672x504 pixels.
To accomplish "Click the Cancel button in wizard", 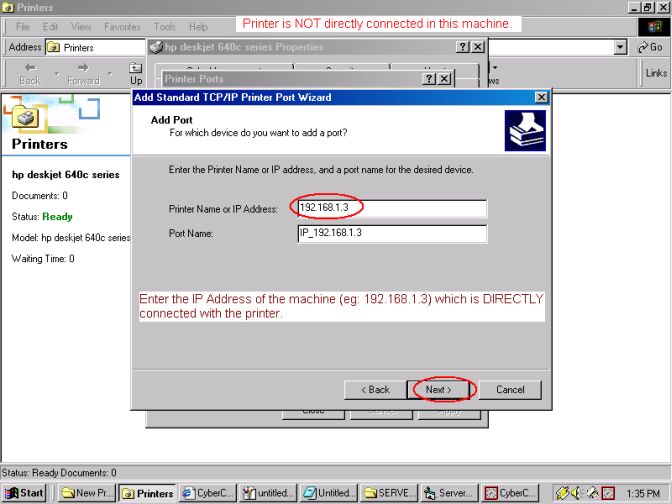I will coord(510,389).
